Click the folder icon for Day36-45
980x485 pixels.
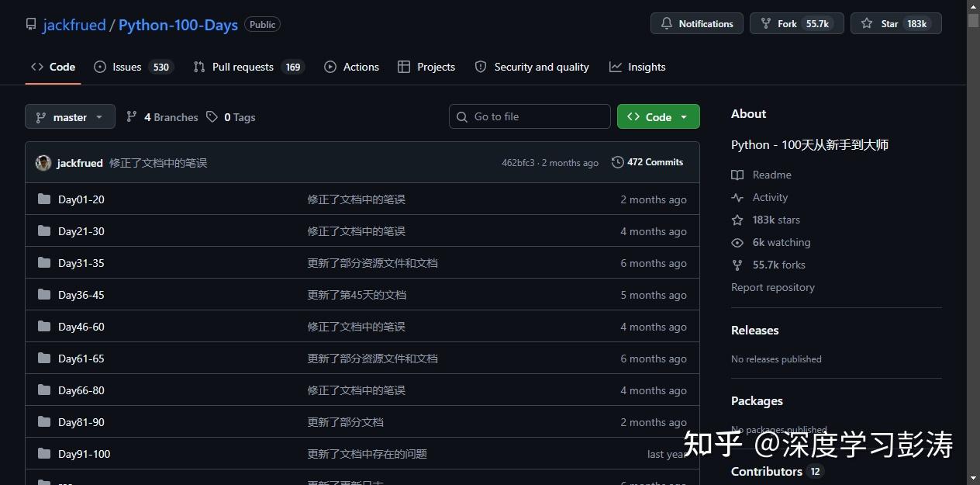[x=44, y=295]
